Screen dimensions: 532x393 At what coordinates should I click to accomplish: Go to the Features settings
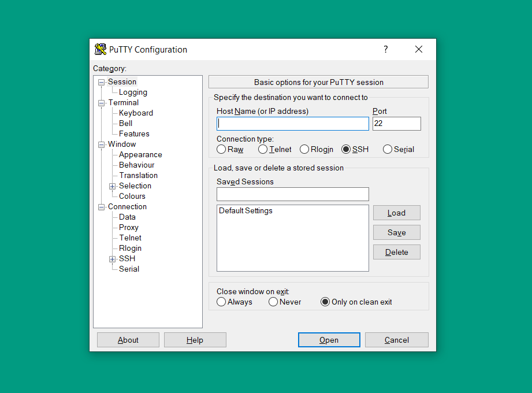click(x=134, y=134)
